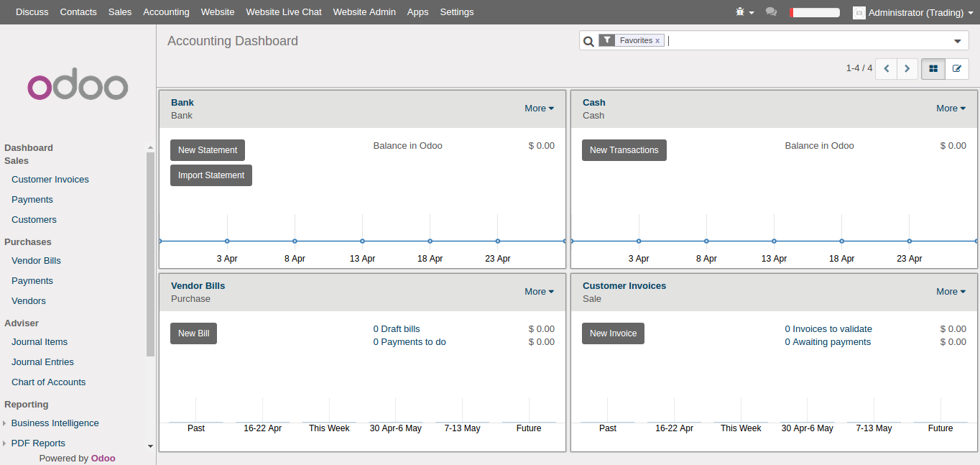Open the conversations chat icon
Image resolution: width=980 pixels, height=465 pixels.
tap(771, 12)
